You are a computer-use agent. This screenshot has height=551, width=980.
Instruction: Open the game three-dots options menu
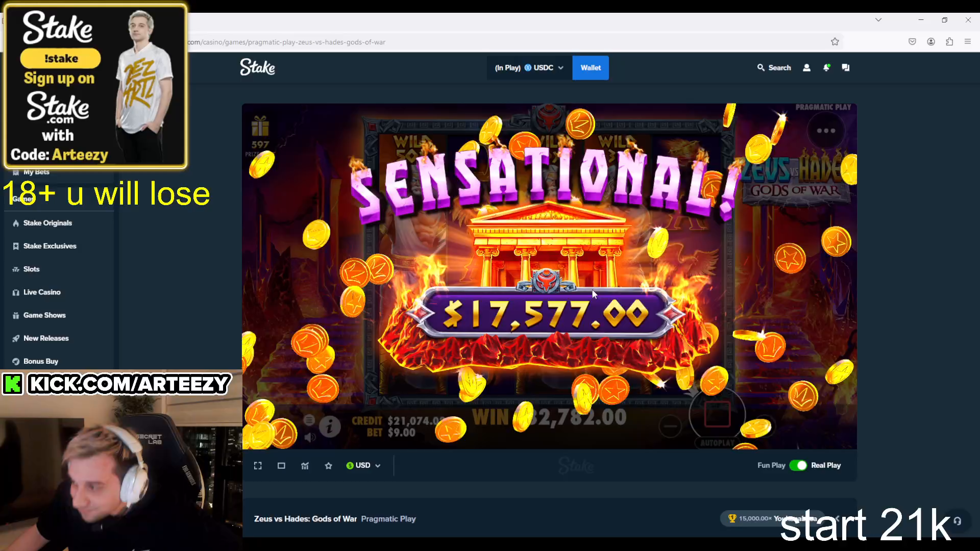tap(826, 131)
